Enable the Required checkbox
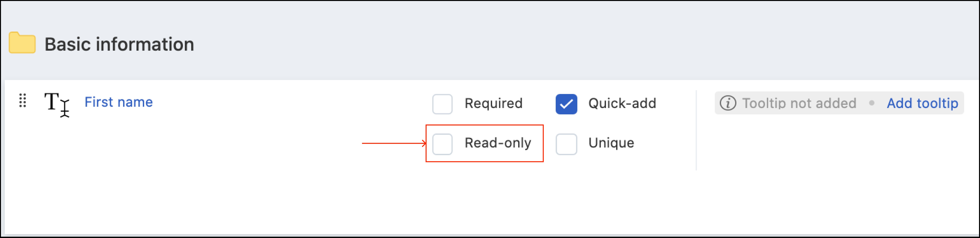The width and height of the screenshot is (980, 238). tap(442, 104)
